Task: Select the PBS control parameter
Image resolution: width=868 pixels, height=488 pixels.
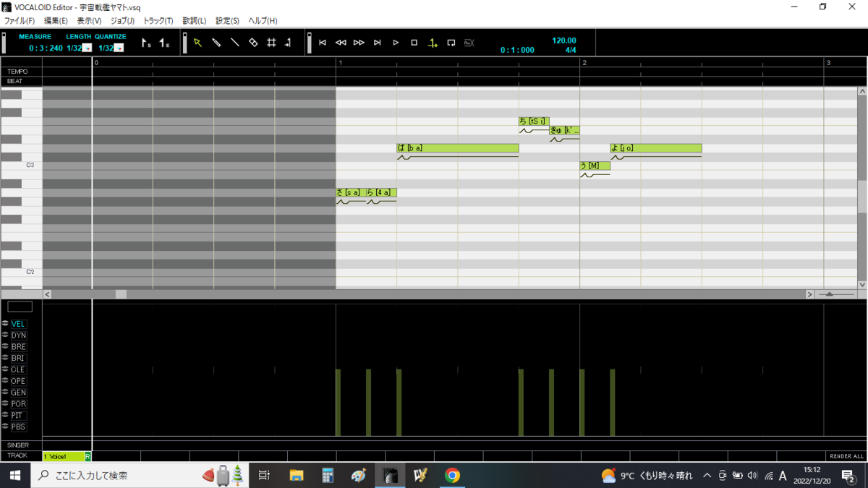Action: click(18, 427)
